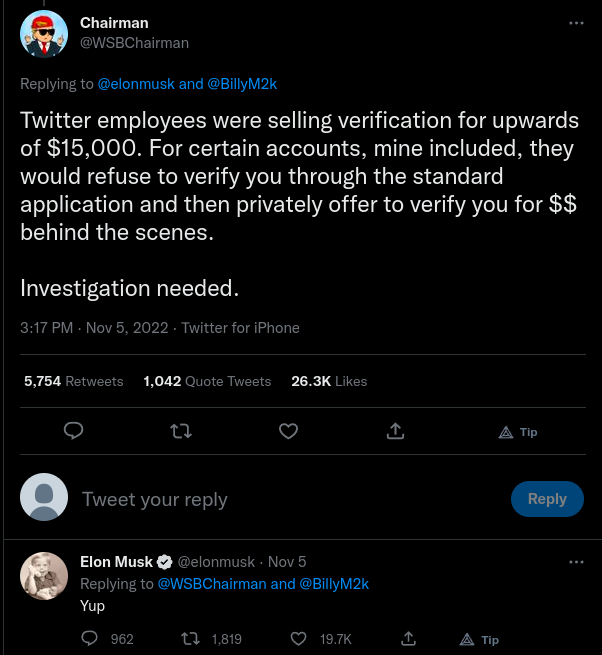Reply to Elon Musk's 'Yup' tweet
The height and width of the screenshot is (655, 602).
(89, 638)
